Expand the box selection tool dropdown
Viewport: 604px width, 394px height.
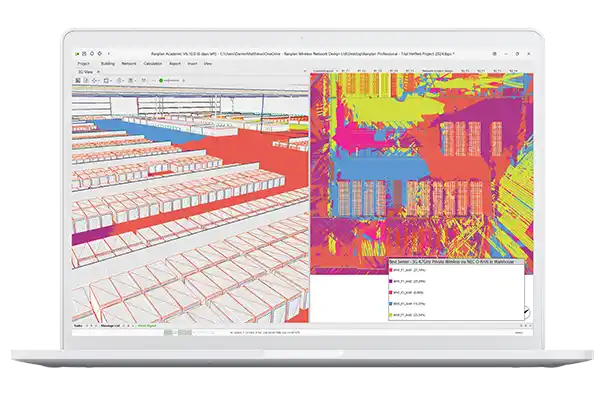coord(110,80)
